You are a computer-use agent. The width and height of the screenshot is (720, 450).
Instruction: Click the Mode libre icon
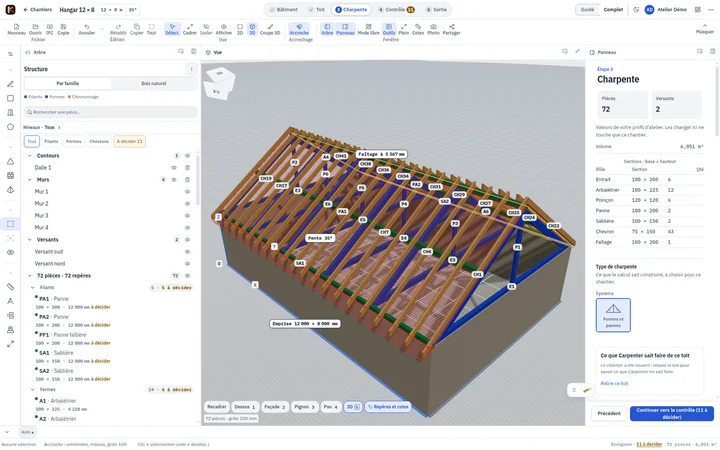click(368, 29)
